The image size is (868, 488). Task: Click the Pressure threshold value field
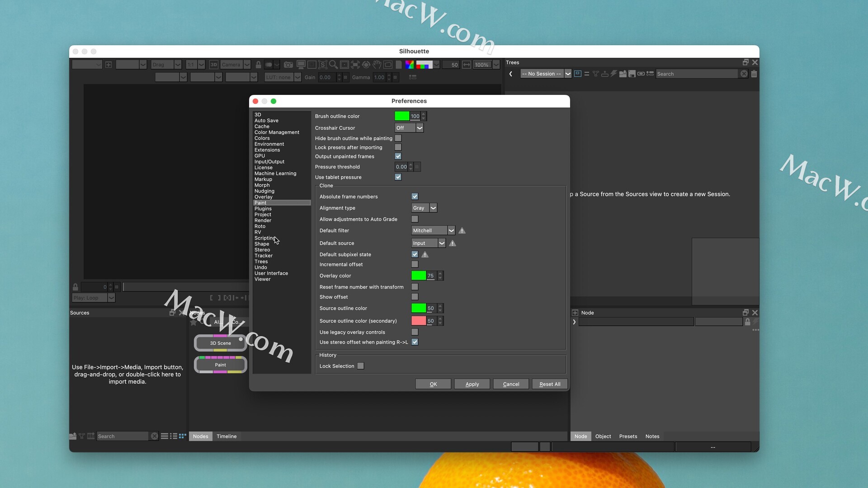coord(401,167)
